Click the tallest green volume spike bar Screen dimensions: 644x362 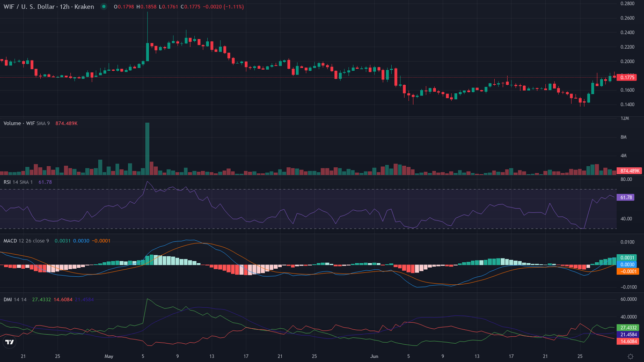point(147,149)
